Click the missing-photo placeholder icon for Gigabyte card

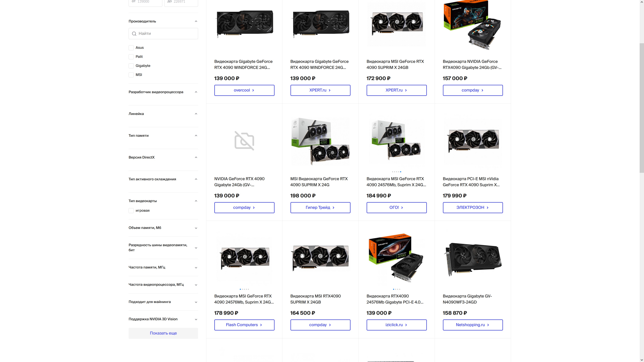(244, 141)
